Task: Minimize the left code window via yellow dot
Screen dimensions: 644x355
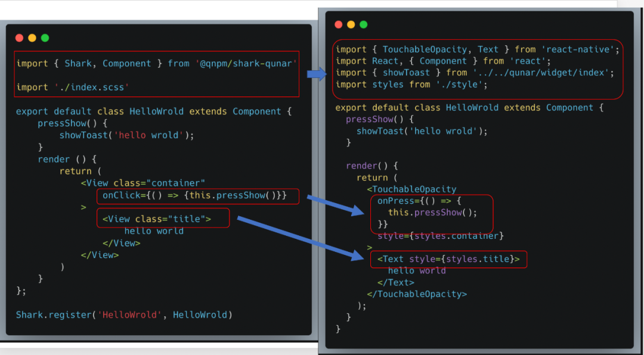Action: (32, 38)
